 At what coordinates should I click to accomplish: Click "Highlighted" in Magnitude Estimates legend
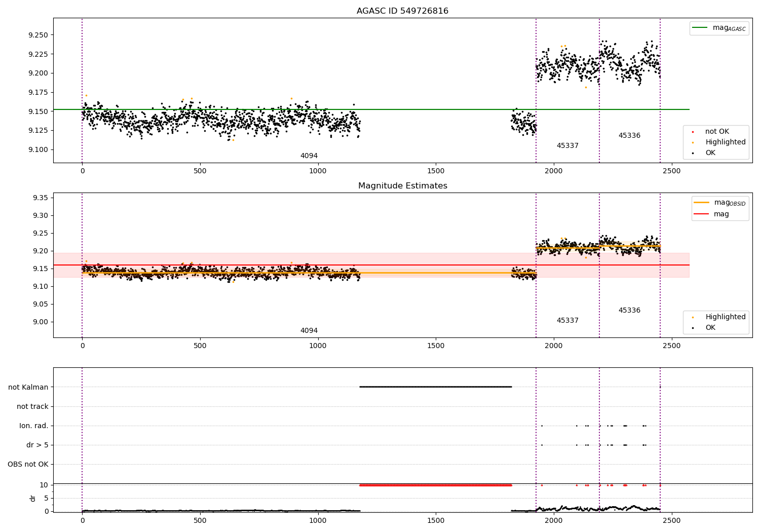pyautogui.click(x=726, y=317)
